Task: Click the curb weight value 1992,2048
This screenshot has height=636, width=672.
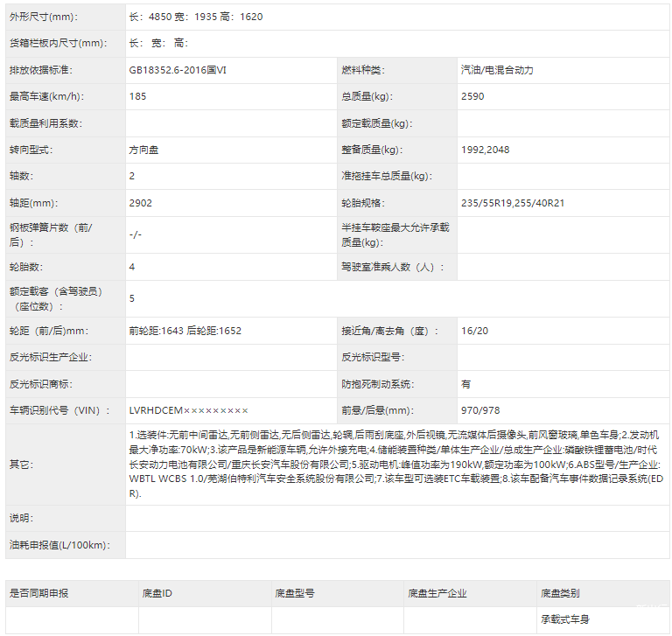Action: [x=485, y=150]
